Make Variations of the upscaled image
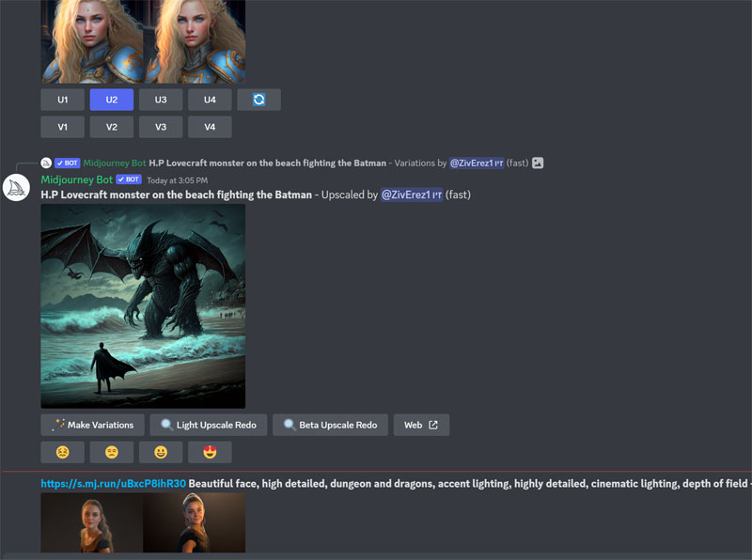 pyautogui.click(x=92, y=425)
